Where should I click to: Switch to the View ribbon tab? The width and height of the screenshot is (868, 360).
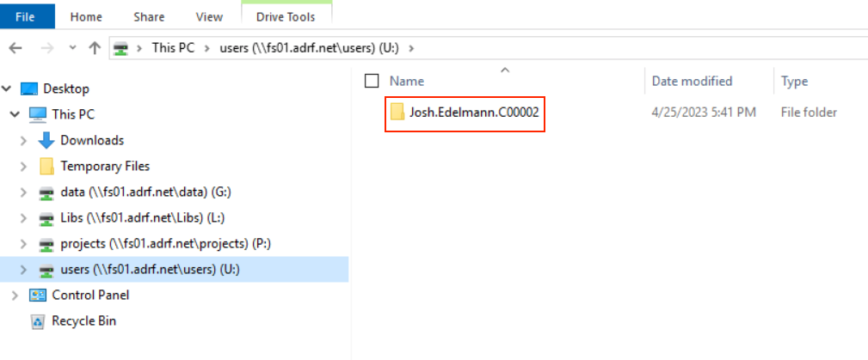point(209,16)
